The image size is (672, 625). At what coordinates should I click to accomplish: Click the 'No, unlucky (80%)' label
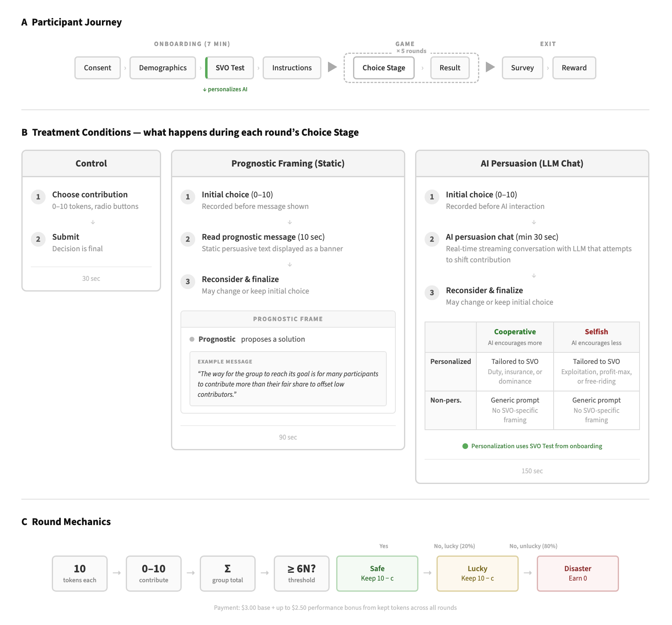(533, 546)
